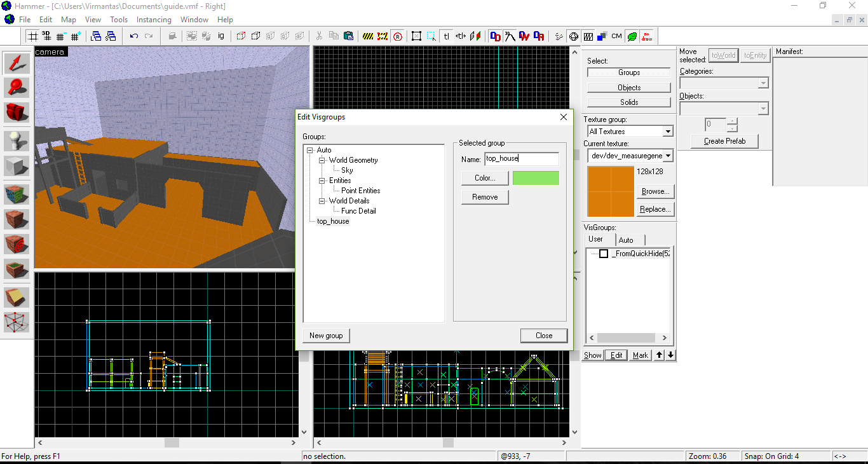Select the red arrow Selection tool
The height and width of the screenshot is (464, 868).
[17, 63]
